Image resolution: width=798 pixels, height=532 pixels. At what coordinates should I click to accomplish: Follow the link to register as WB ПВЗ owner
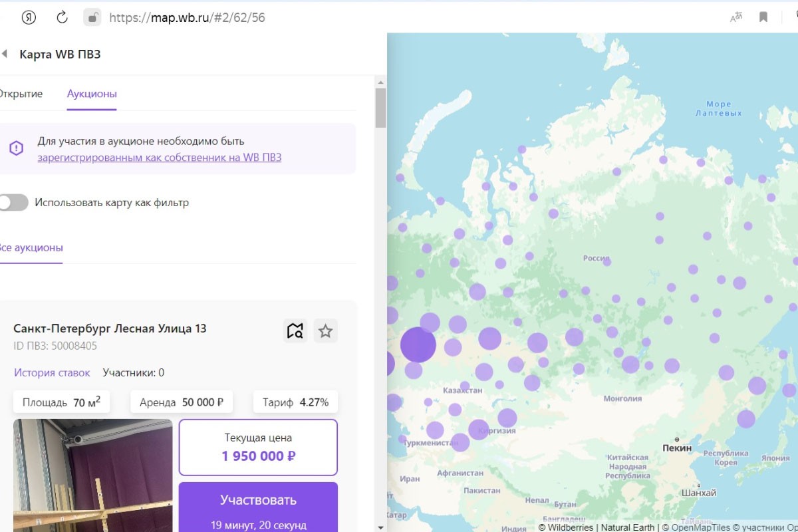click(160, 158)
